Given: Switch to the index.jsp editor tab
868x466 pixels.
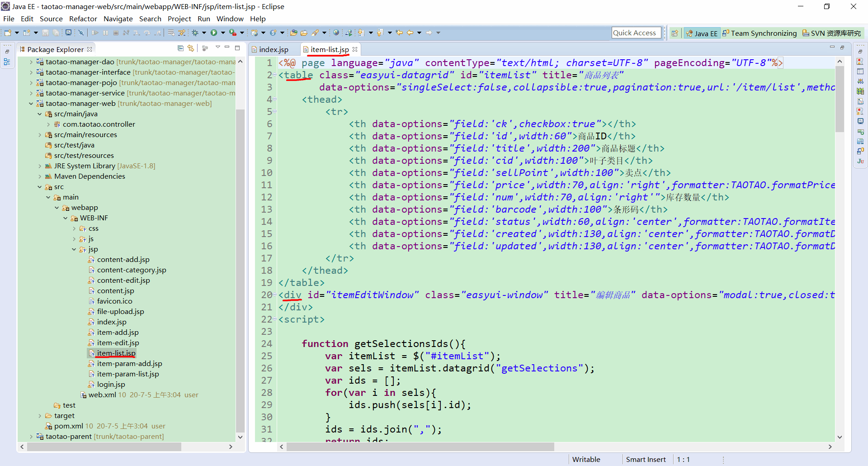Looking at the screenshot, I should pyautogui.click(x=274, y=49).
